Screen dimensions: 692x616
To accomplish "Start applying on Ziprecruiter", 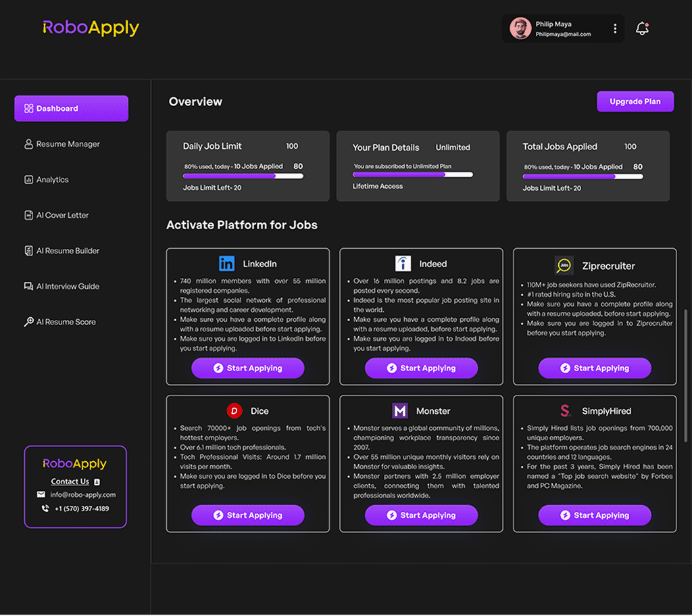I will (x=595, y=369).
